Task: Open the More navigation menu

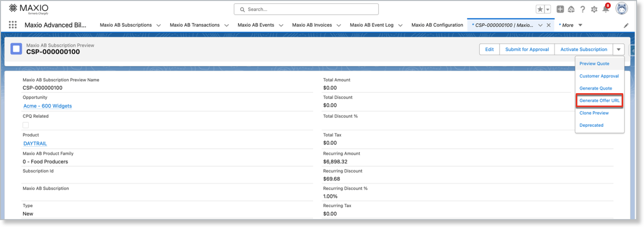Action: pos(570,25)
